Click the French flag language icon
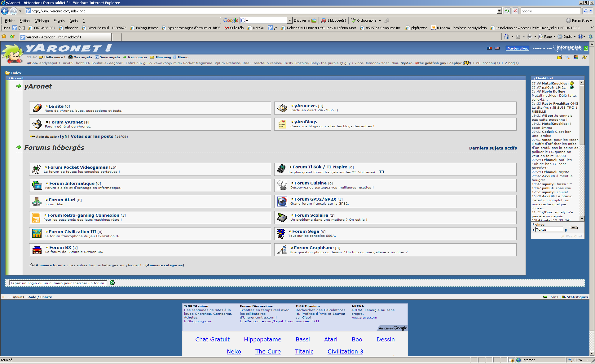The width and height of the screenshot is (595, 364). click(489, 48)
